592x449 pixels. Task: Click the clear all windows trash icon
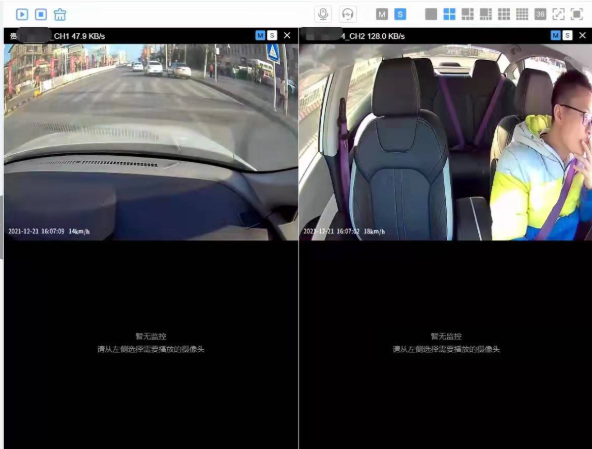click(60, 14)
